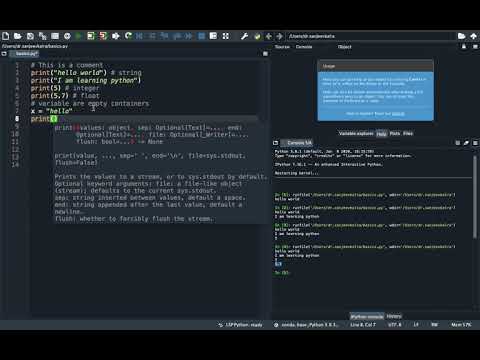Start debugging the file
Image resolution: width=480 pixels, height=360 pixels.
coord(139,36)
